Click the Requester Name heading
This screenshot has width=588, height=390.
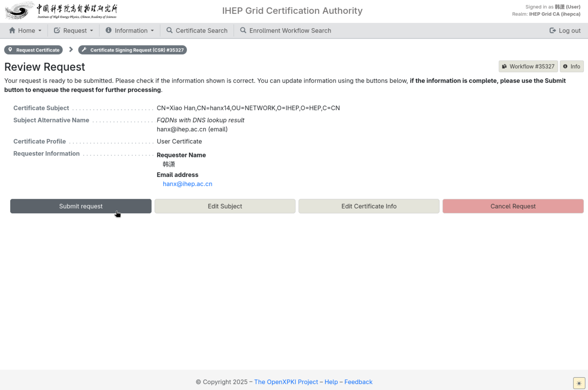point(181,155)
